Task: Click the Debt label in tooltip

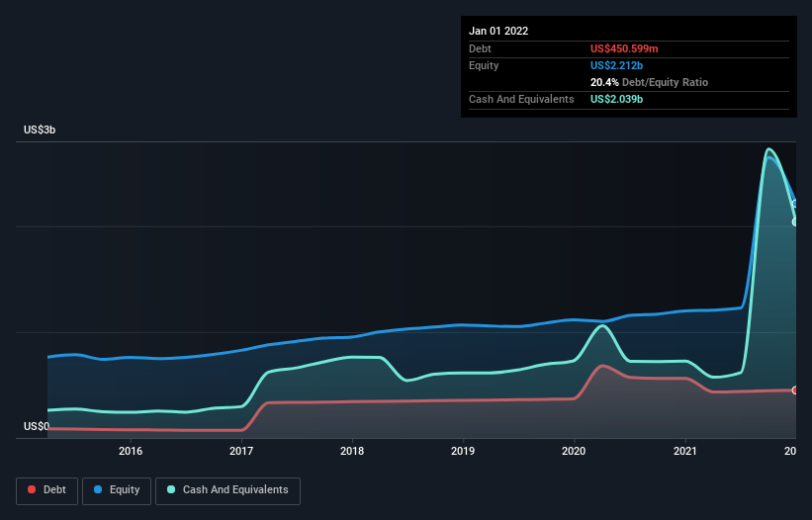Action: click(480, 48)
